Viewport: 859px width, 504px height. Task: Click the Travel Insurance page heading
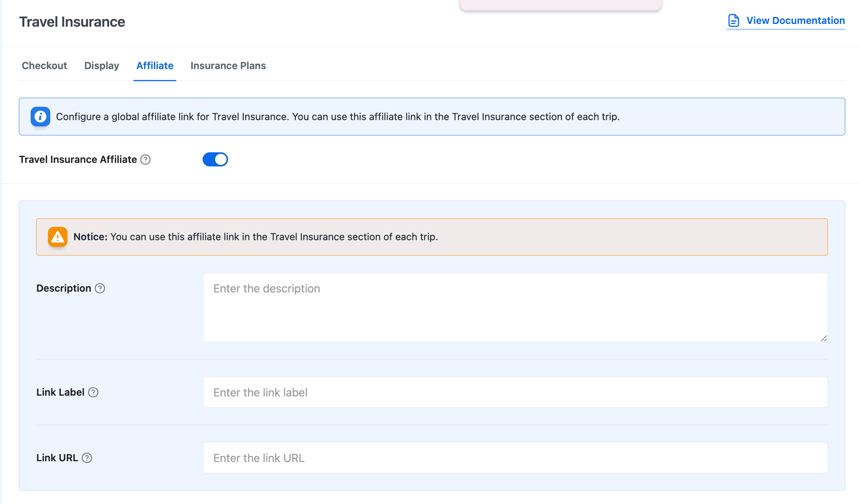click(72, 22)
